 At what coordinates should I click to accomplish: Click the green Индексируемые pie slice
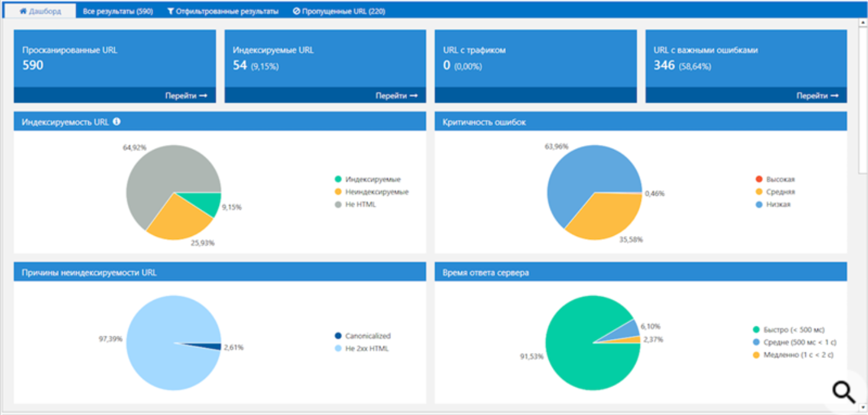pyautogui.click(x=206, y=203)
